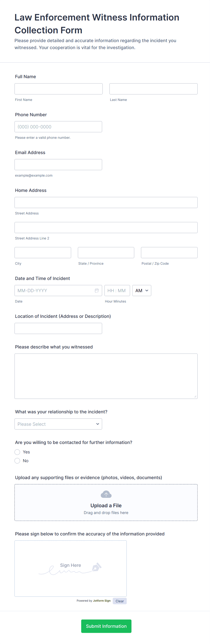Click the Street Address Line 2 field
The width and height of the screenshot is (210, 644).
106,228
